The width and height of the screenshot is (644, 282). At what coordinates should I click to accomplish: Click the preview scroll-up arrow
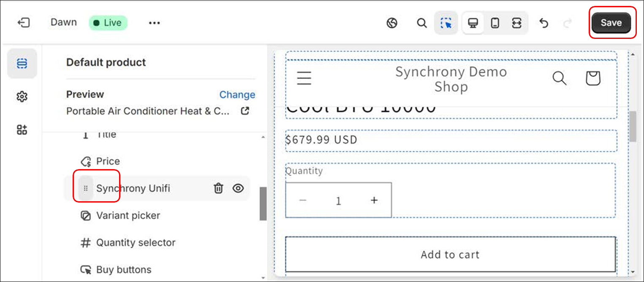tap(633, 55)
